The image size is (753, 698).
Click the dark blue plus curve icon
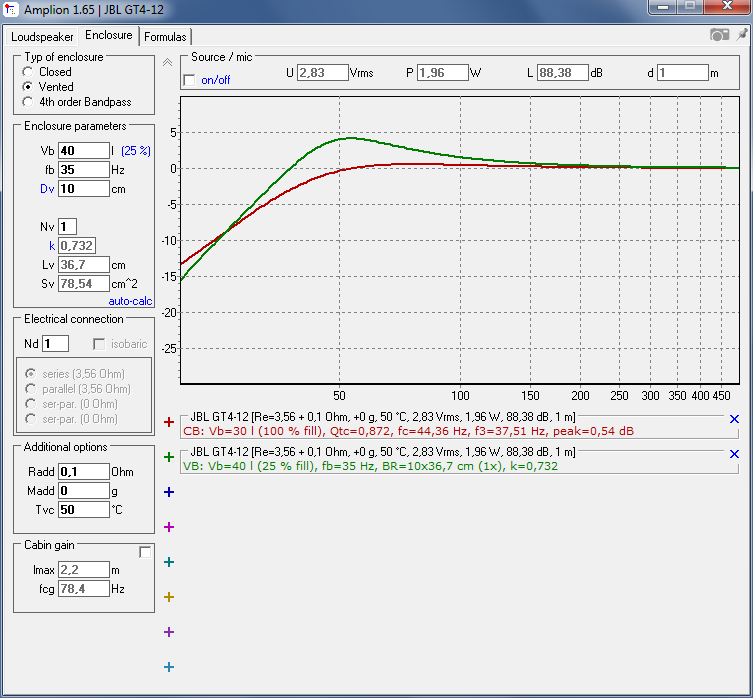pos(169,492)
